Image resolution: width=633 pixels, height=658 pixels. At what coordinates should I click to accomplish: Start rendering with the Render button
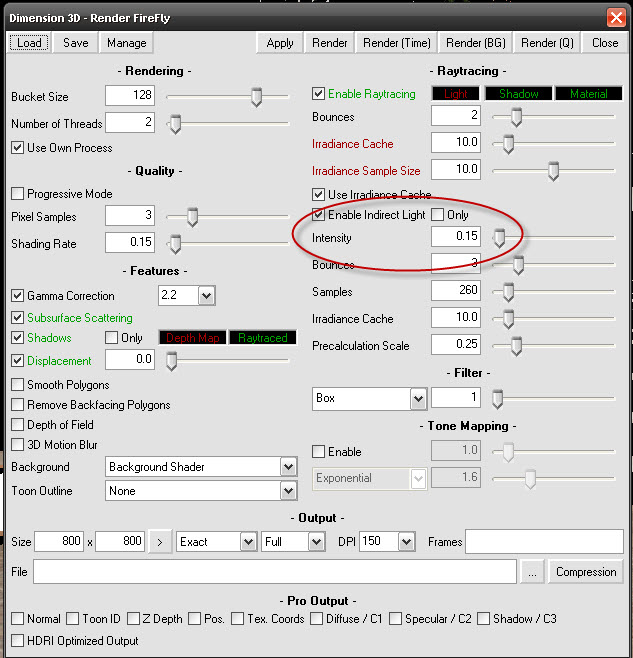coord(330,43)
